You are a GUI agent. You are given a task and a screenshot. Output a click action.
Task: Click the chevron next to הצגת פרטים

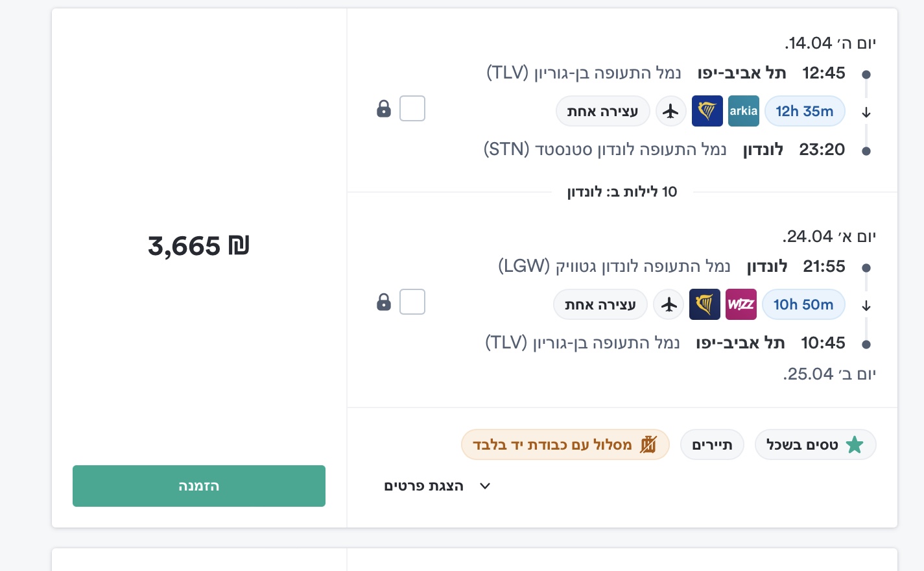tap(484, 486)
